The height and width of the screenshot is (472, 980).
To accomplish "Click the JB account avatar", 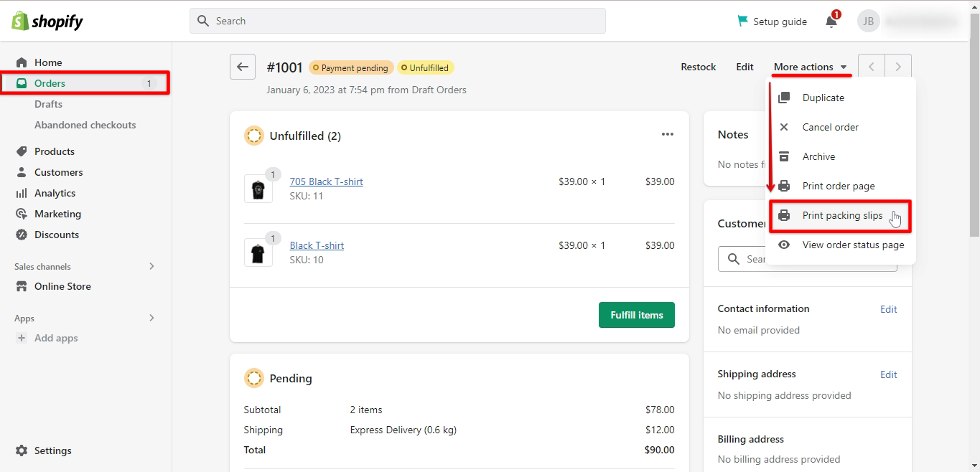I will 868,21.
